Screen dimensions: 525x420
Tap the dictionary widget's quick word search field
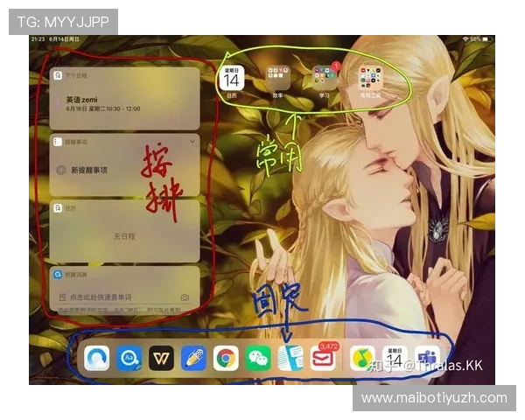(x=124, y=297)
